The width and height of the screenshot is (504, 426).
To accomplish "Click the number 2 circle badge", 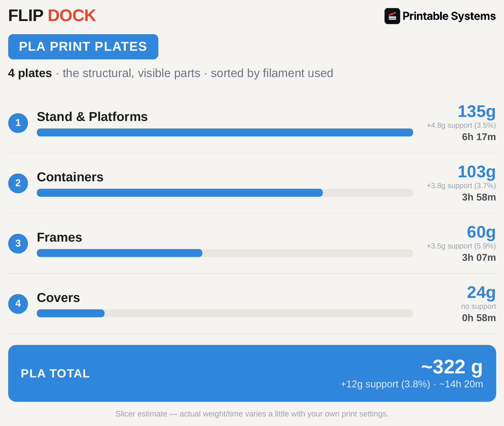I will (18, 183).
